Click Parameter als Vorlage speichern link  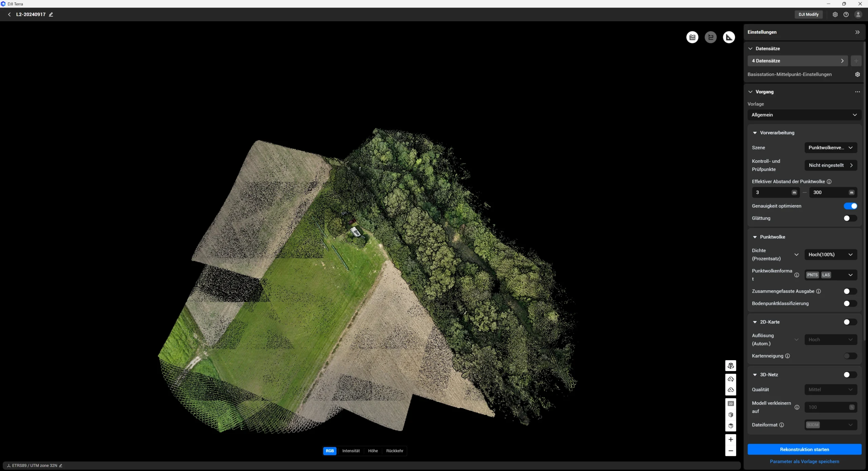click(x=804, y=462)
